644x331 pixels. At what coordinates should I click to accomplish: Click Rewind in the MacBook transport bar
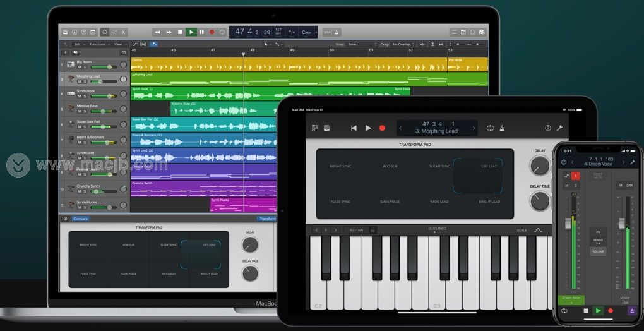pos(158,32)
